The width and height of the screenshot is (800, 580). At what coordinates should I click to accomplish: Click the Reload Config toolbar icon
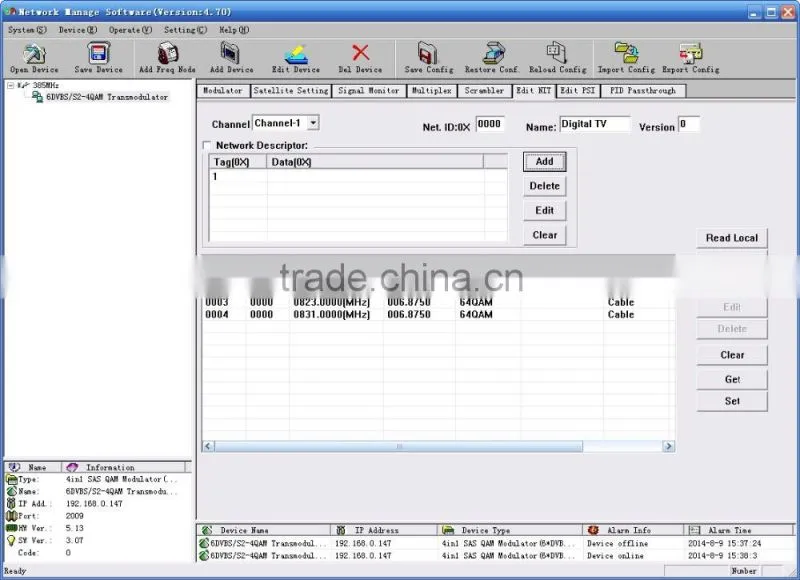pyautogui.click(x=557, y=53)
